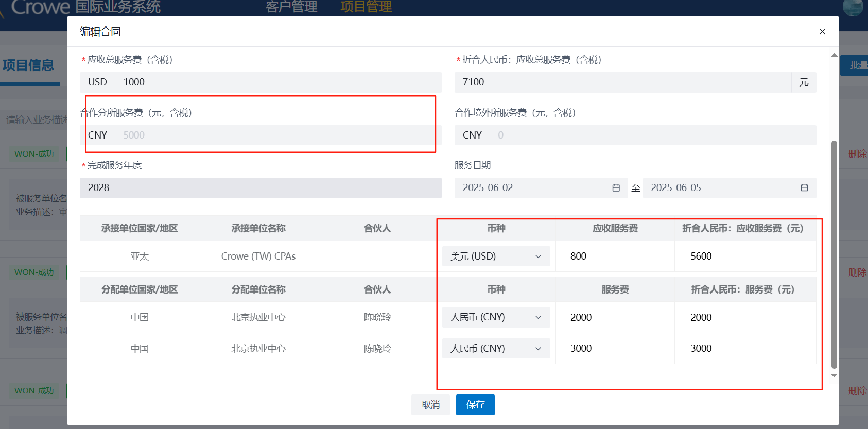Image resolution: width=868 pixels, height=429 pixels.
Task: Click 应收总服务费 amount field showing 1000
Action: tap(278, 82)
